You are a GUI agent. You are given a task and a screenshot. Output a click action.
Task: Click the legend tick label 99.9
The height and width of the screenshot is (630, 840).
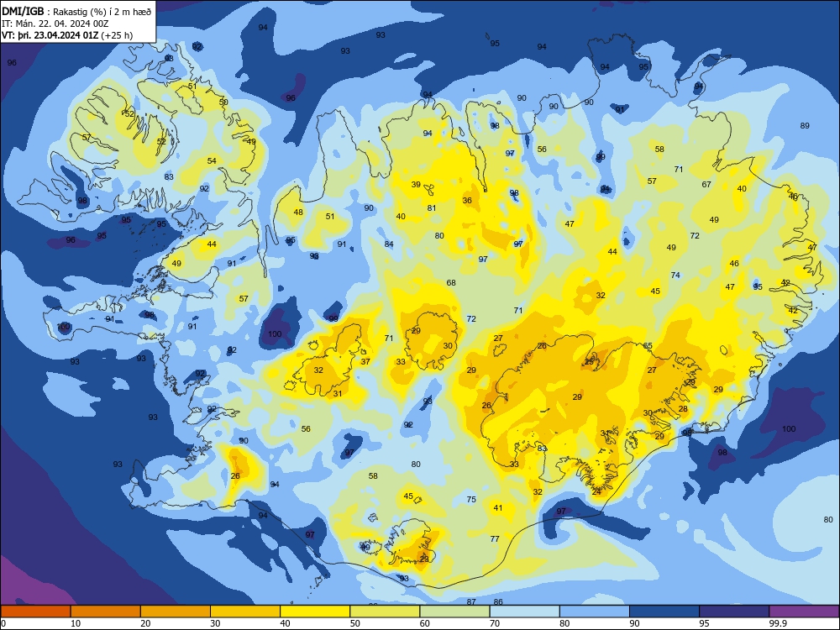coord(777,623)
